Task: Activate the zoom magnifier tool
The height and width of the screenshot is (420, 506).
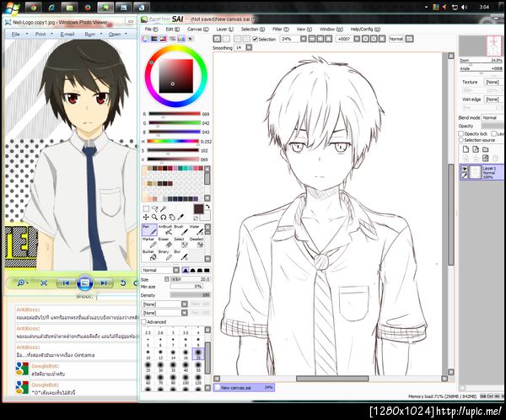Action: [155, 218]
